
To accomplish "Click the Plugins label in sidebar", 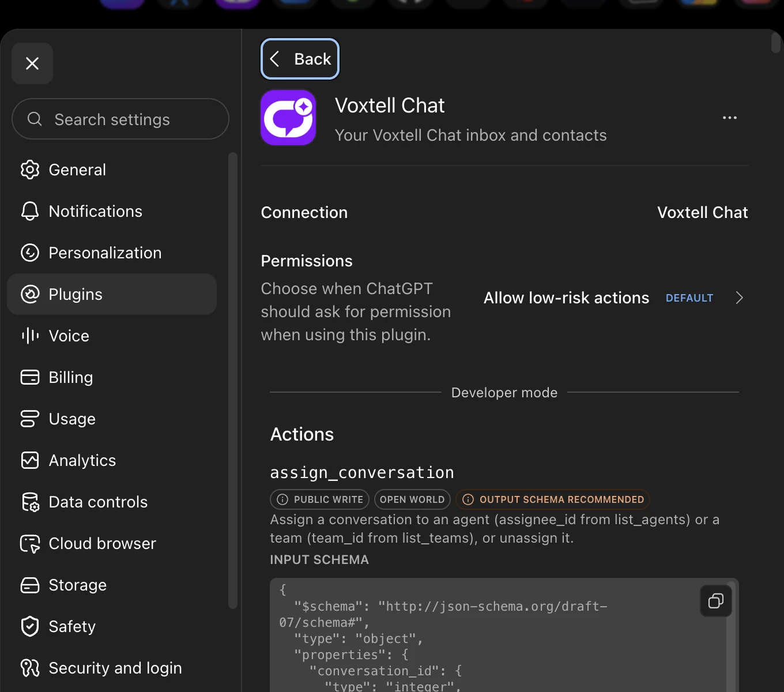I will click(x=76, y=294).
